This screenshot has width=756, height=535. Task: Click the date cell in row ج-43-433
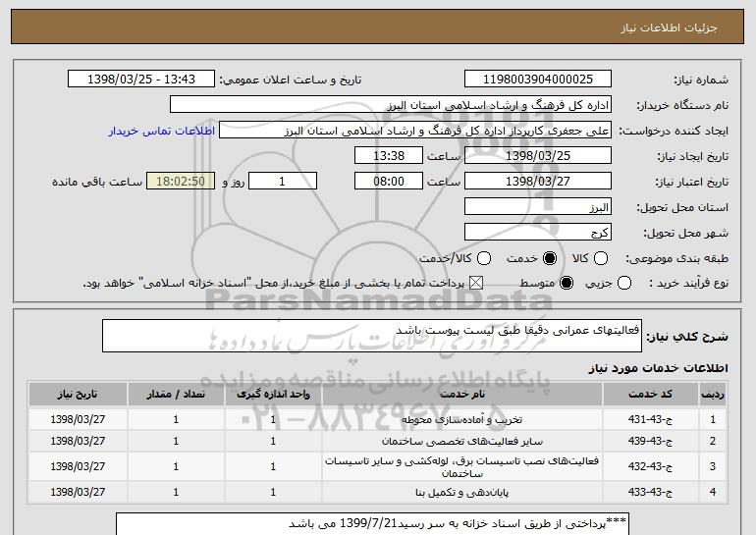(x=78, y=492)
